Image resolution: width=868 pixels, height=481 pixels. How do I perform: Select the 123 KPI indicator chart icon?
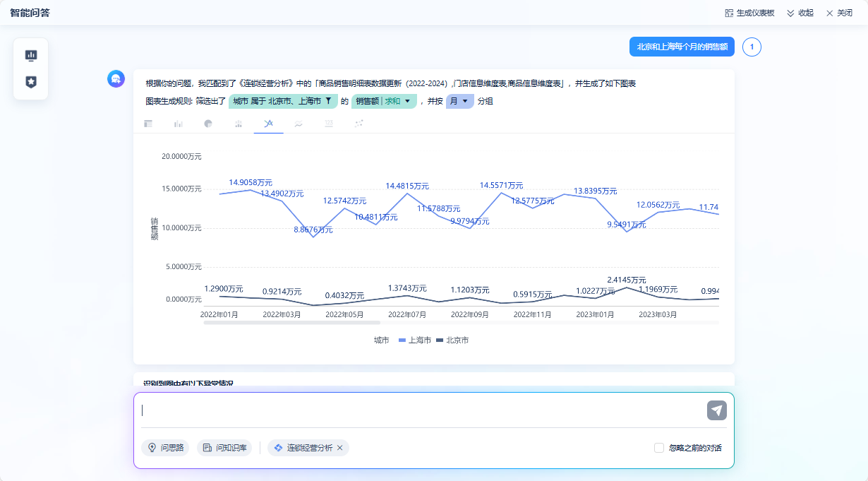pyautogui.click(x=329, y=124)
